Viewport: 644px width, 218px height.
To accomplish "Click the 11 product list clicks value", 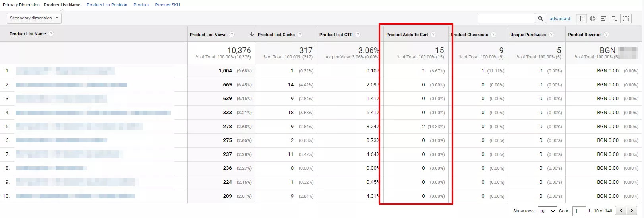I will point(291,154).
